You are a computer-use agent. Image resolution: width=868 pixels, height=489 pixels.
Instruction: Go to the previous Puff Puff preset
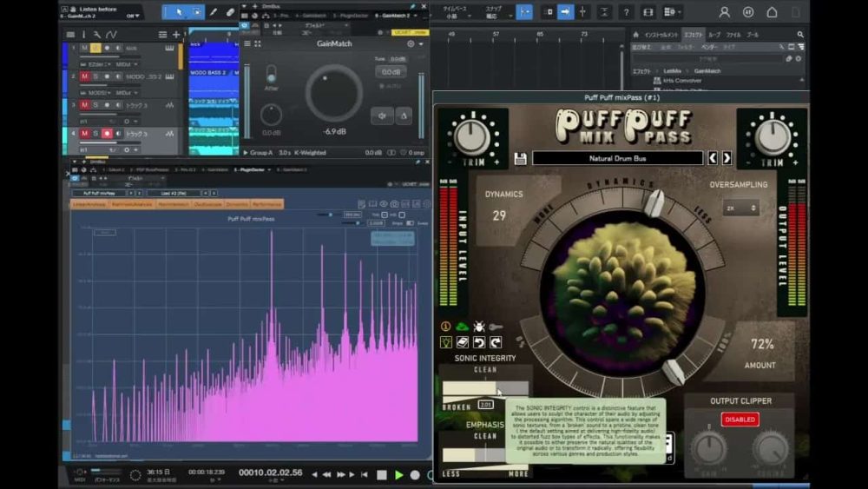[x=713, y=158]
